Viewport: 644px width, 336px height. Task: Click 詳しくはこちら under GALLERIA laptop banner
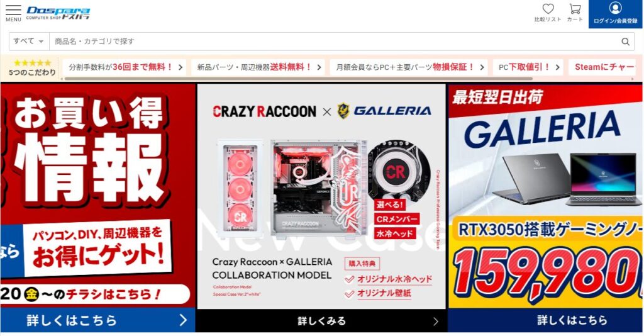click(545, 320)
